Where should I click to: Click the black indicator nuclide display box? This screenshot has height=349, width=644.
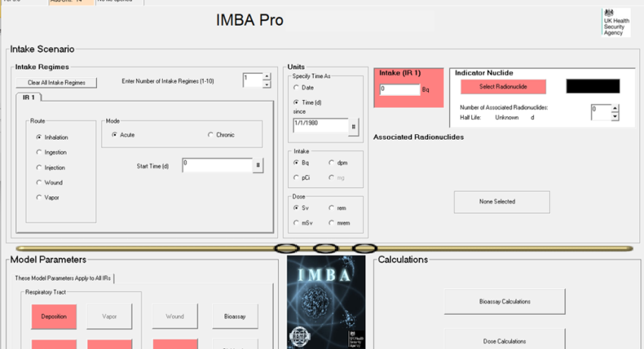[592, 86]
